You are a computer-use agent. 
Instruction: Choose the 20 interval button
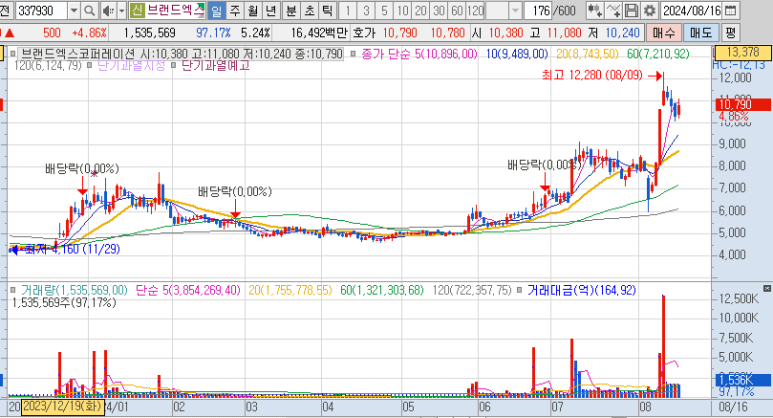pos(421,10)
